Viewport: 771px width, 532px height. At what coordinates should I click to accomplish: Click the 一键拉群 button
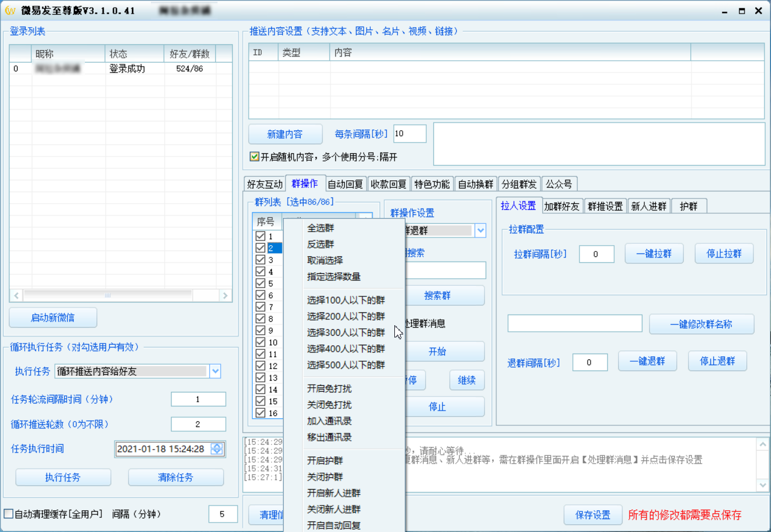click(654, 253)
